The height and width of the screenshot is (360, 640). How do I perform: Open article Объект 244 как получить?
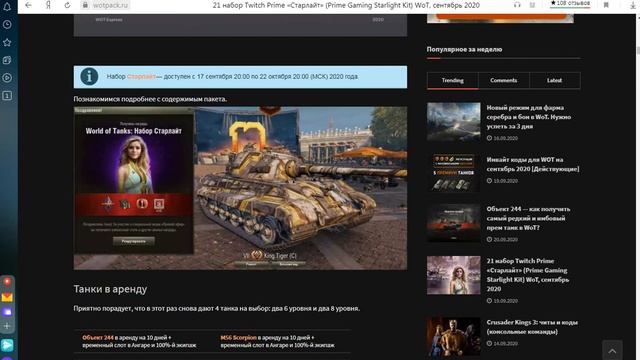[x=528, y=218]
